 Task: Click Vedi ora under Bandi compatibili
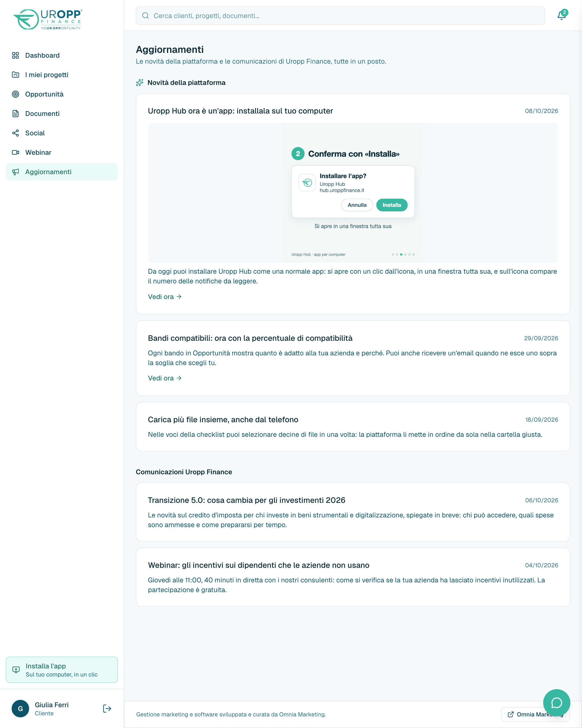point(165,378)
